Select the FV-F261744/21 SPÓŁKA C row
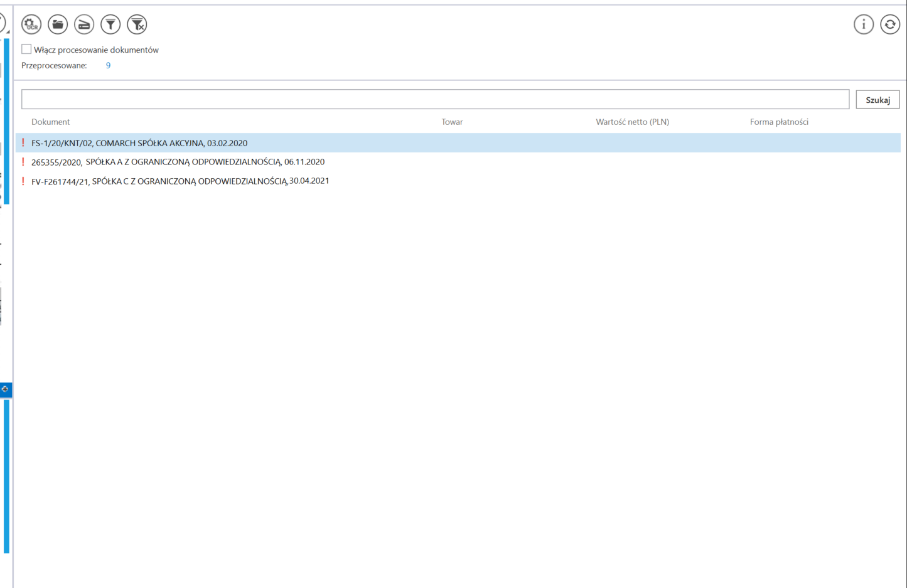This screenshot has width=907, height=588. pos(180,181)
